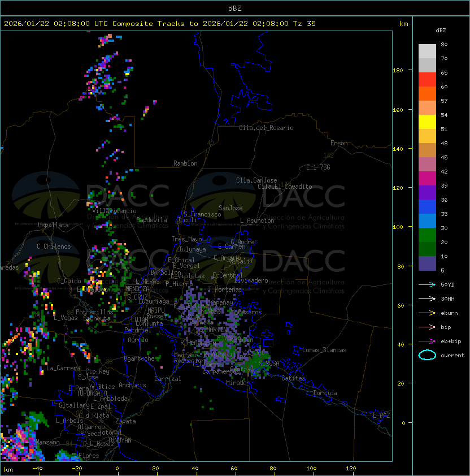Viewport: 470px width, 476px height.
Task: Click the pink bip arrow legend icon
Action: [427, 327]
